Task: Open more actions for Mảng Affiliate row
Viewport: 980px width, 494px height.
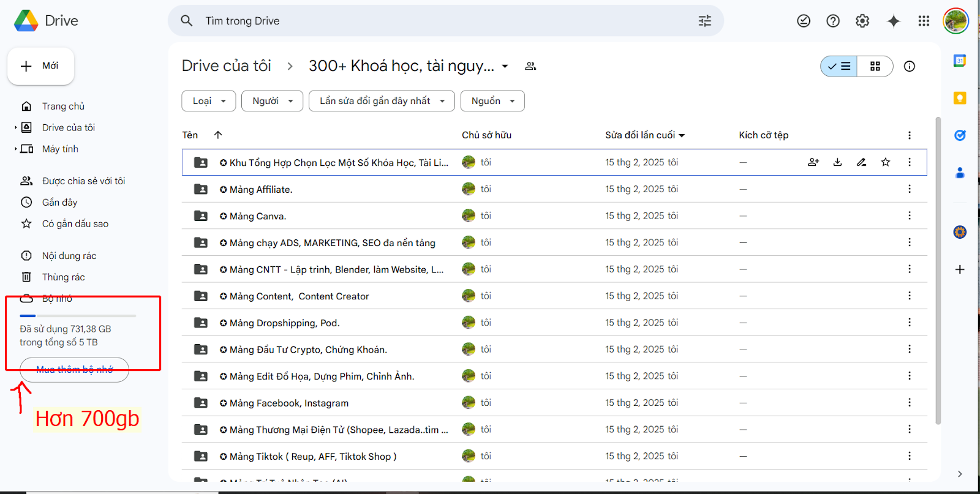Action: pyautogui.click(x=910, y=189)
